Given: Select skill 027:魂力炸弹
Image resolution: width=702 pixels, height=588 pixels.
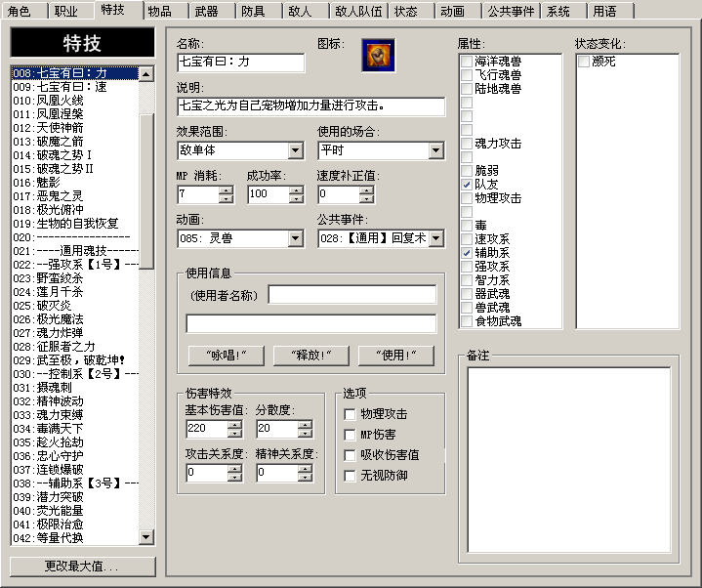Looking at the screenshot, I should coord(75,333).
